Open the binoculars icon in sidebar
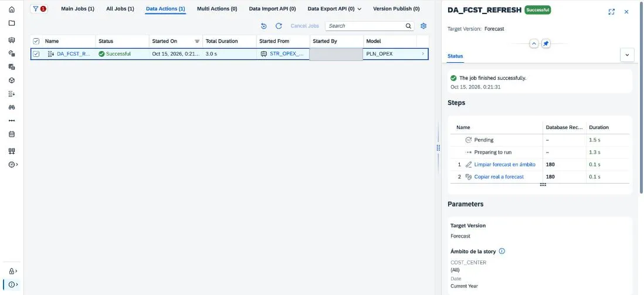This screenshot has height=295, width=644. 12,107
